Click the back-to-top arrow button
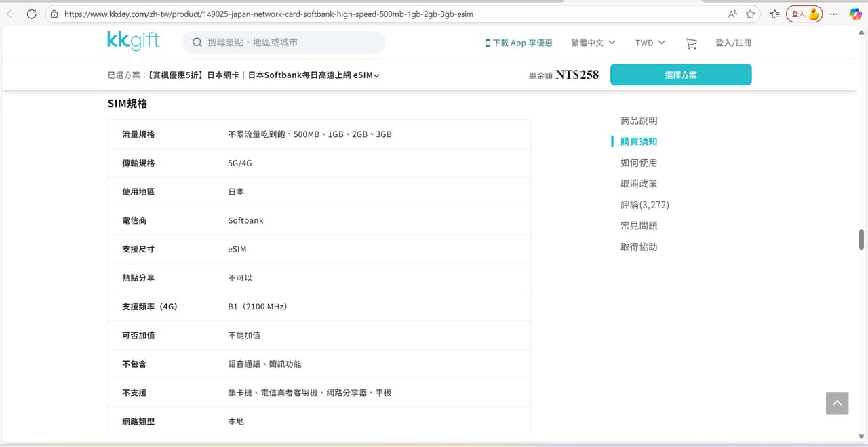The image size is (868, 447). coord(837,403)
